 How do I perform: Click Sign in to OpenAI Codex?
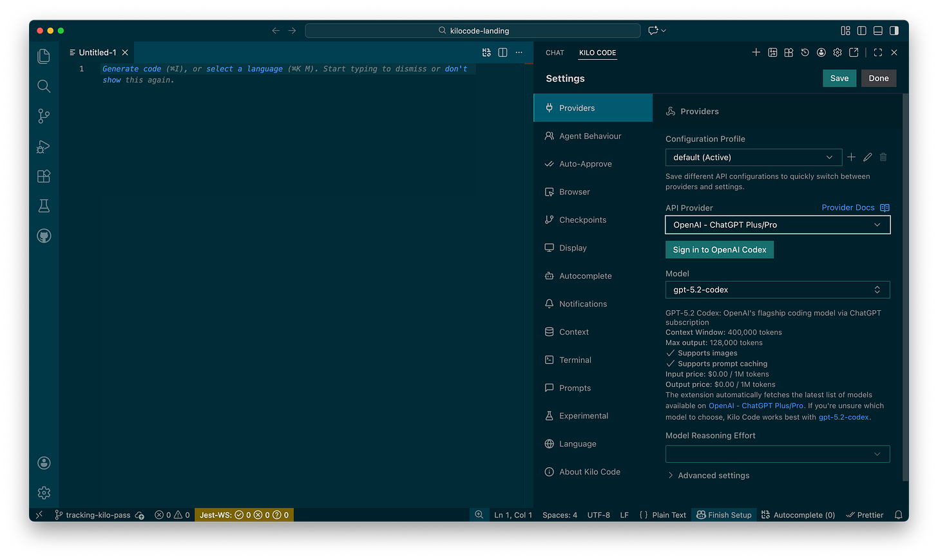pos(720,250)
